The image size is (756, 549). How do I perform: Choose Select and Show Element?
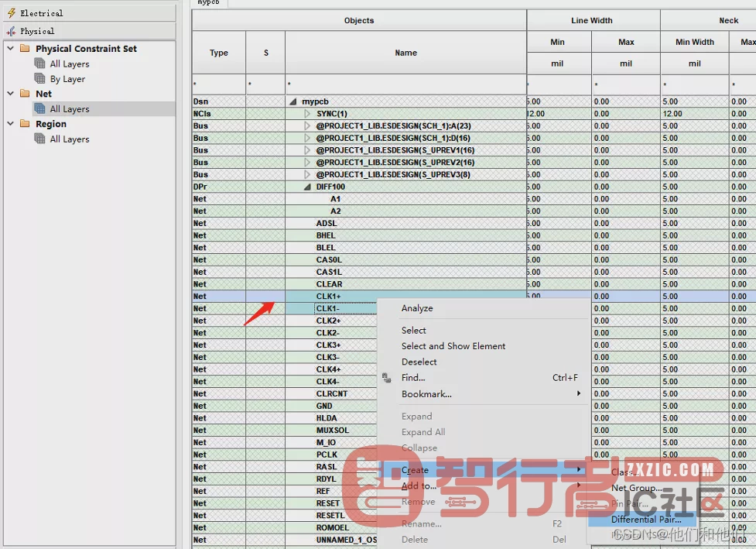click(453, 346)
